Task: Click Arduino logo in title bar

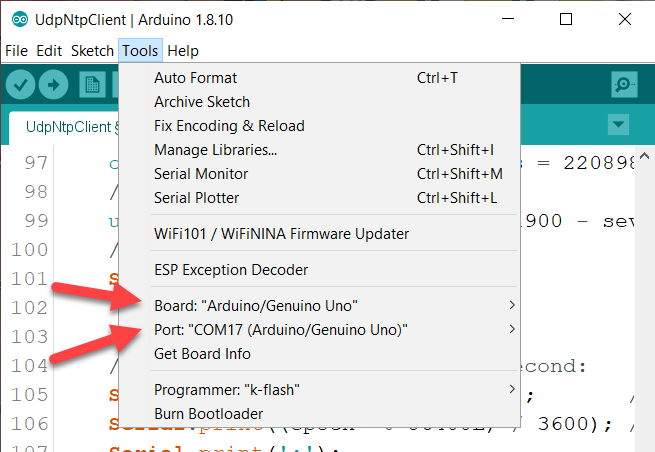Action: (x=20, y=20)
